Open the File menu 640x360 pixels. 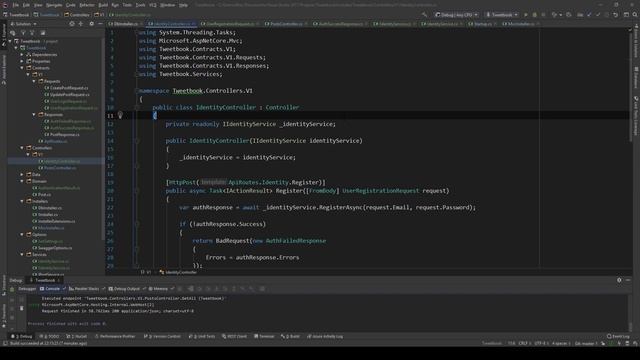(x=16, y=5)
